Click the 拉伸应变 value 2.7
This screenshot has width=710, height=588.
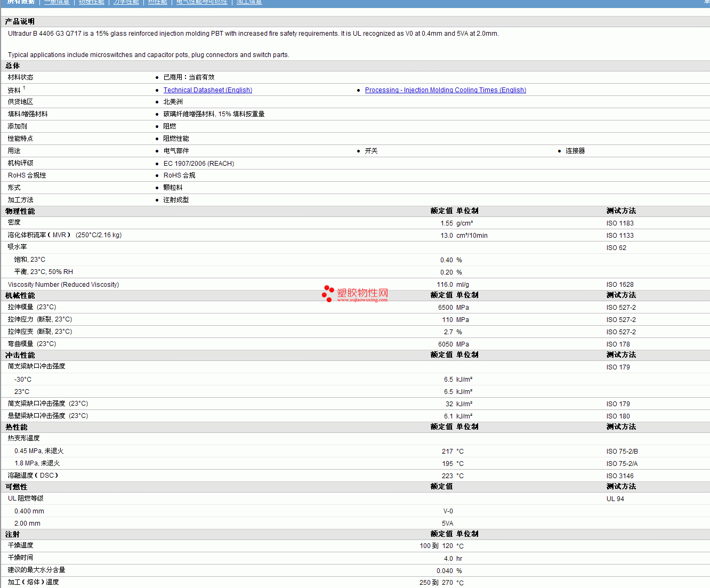pos(448,332)
